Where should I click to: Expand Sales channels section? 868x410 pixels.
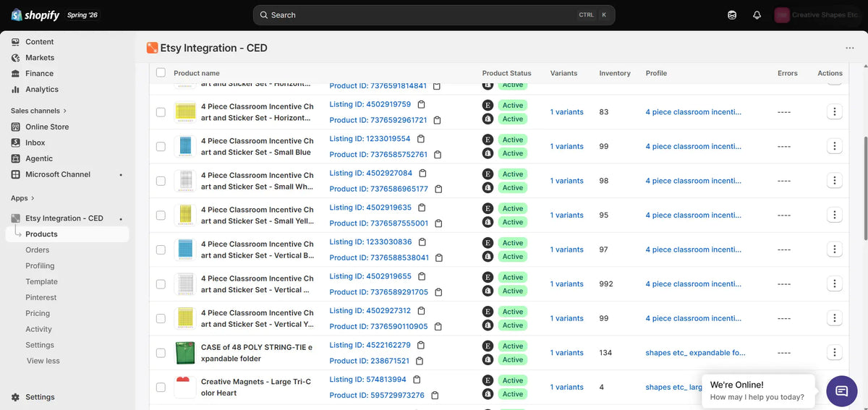click(39, 111)
